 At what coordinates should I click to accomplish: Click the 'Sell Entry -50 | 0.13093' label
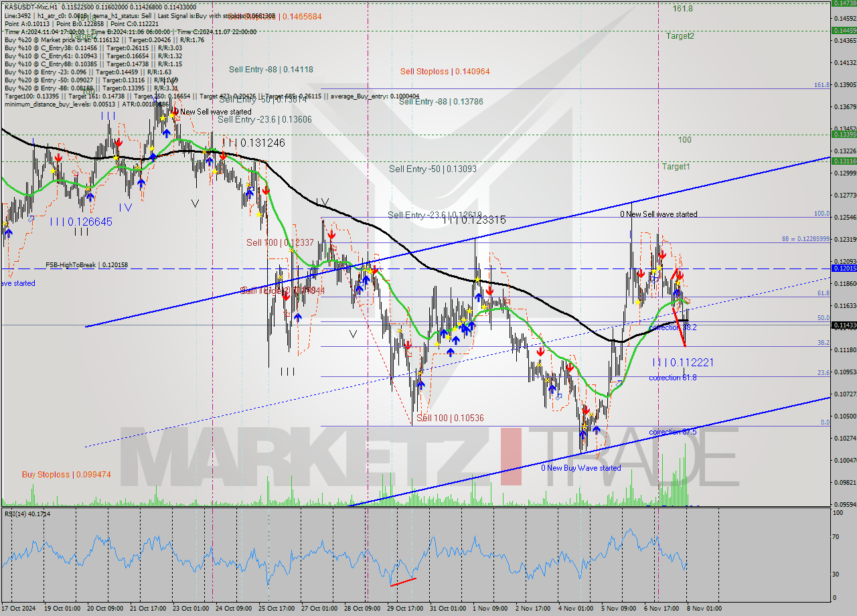(x=433, y=169)
